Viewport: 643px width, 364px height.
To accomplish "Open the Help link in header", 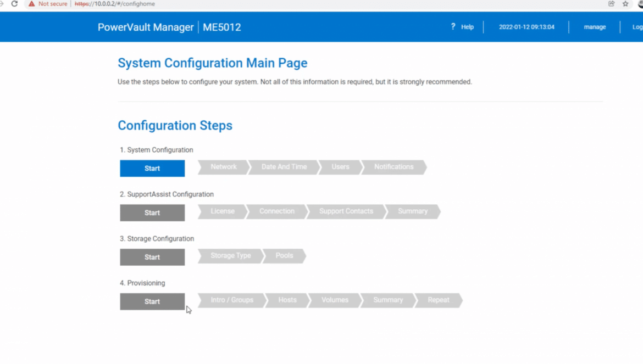I will [x=467, y=27].
